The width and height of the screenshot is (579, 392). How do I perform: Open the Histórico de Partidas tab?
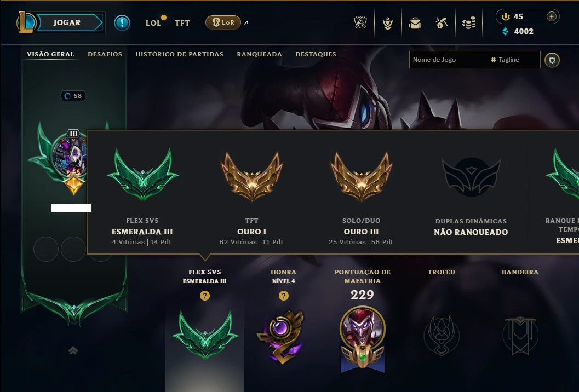180,54
